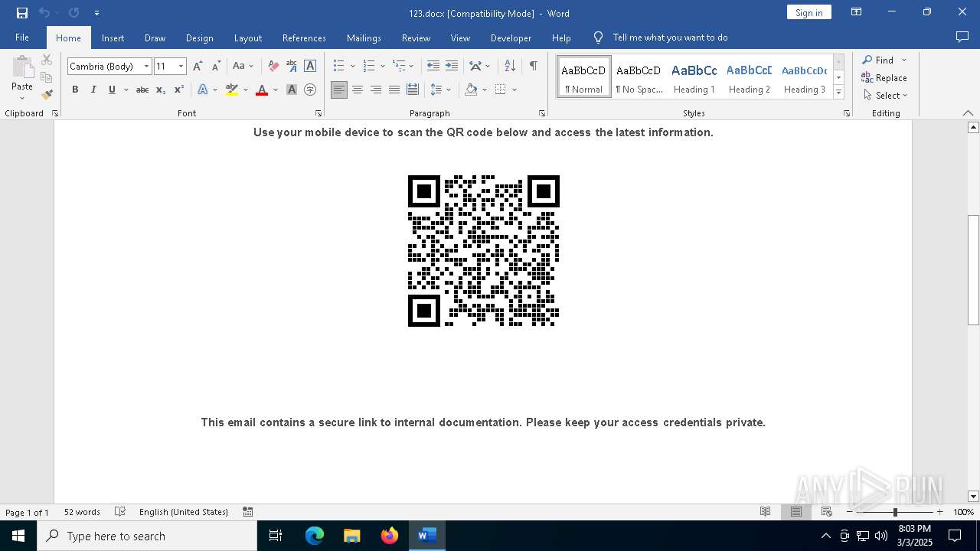Viewport: 980px width, 551px height.
Task: Click the Format Painter brush icon
Action: pos(47,95)
